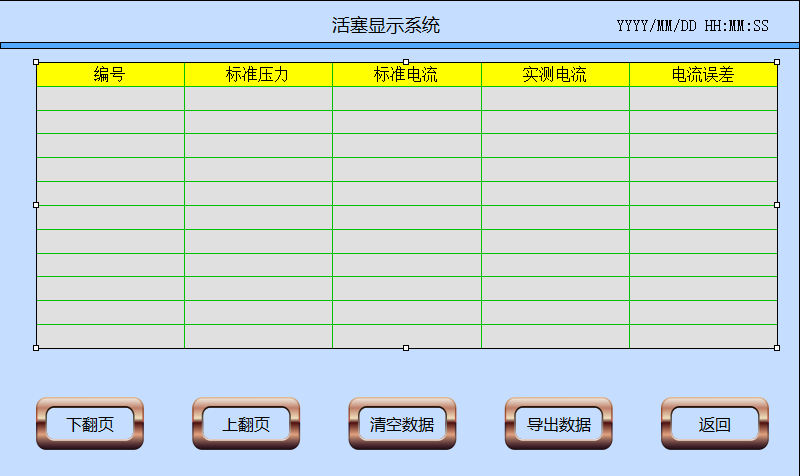This screenshot has width=800, height=476.
Task: Click the YYYY/MM/DD HH:MM:SS date-time display
Action: [692, 26]
